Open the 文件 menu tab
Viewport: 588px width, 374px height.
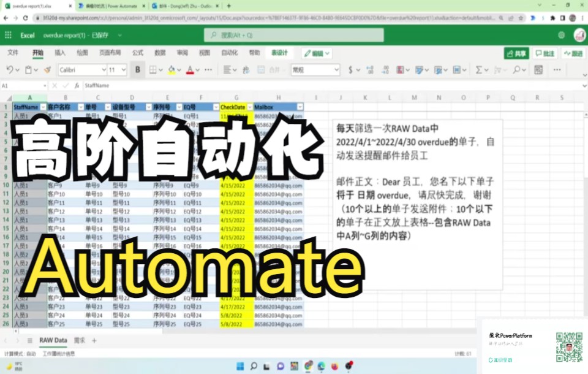point(13,53)
